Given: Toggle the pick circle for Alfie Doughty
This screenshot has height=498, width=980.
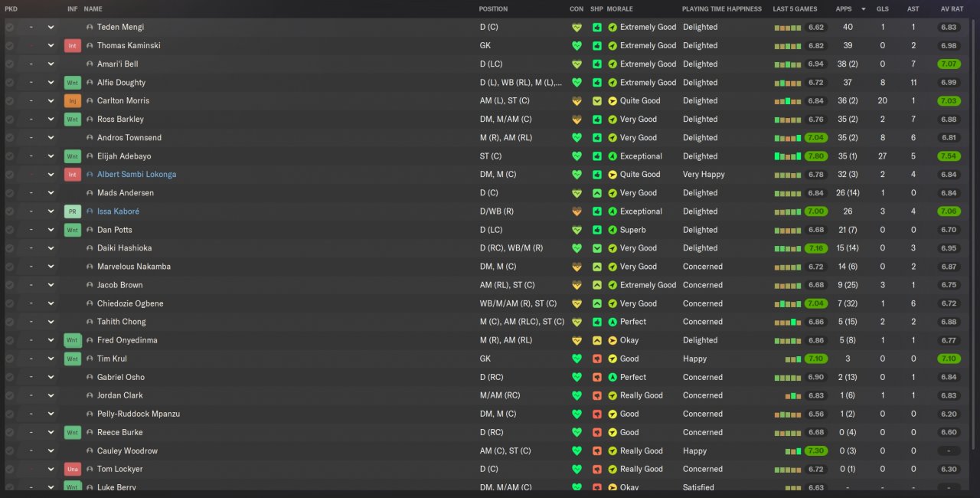Looking at the screenshot, I should [x=9, y=82].
